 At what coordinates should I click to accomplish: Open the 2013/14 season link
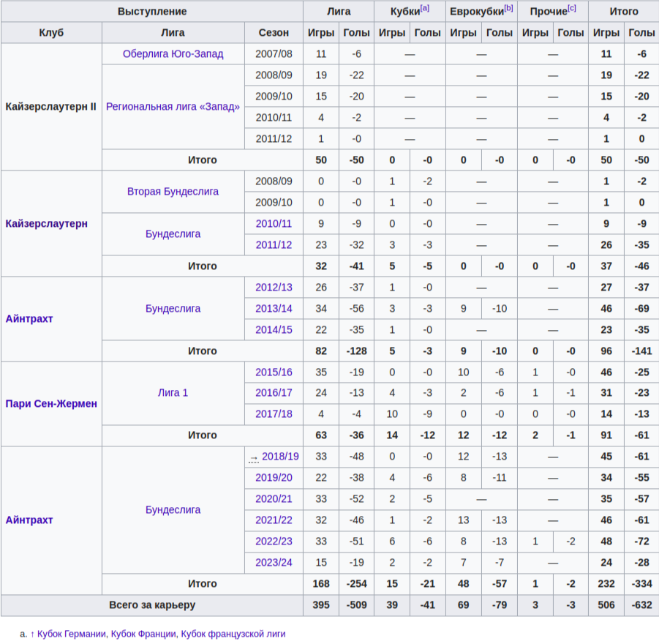tap(274, 308)
